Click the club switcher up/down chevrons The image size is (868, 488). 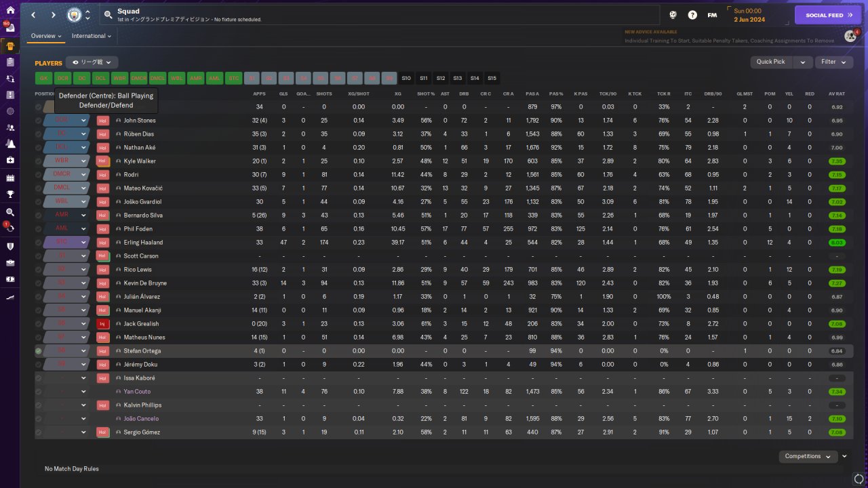87,15
